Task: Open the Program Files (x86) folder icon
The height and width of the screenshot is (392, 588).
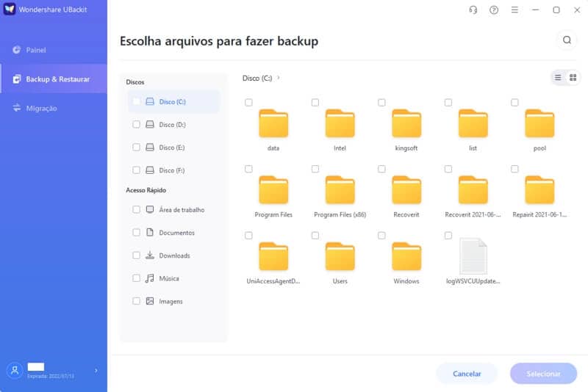Action: pos(340,190)
